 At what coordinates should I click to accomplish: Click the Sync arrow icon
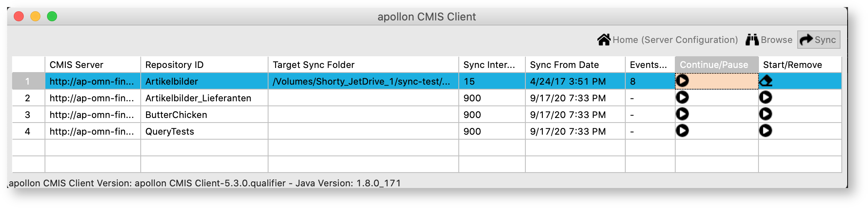click(806, 40)
